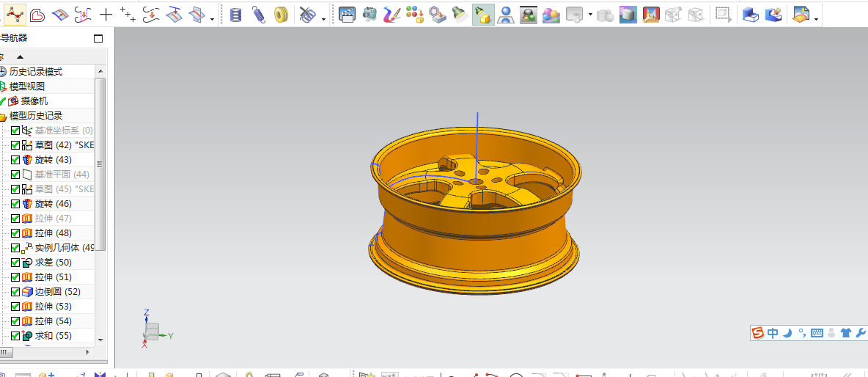
Task: Click the sort arrow in navigator column header
Action: (20, 56)
